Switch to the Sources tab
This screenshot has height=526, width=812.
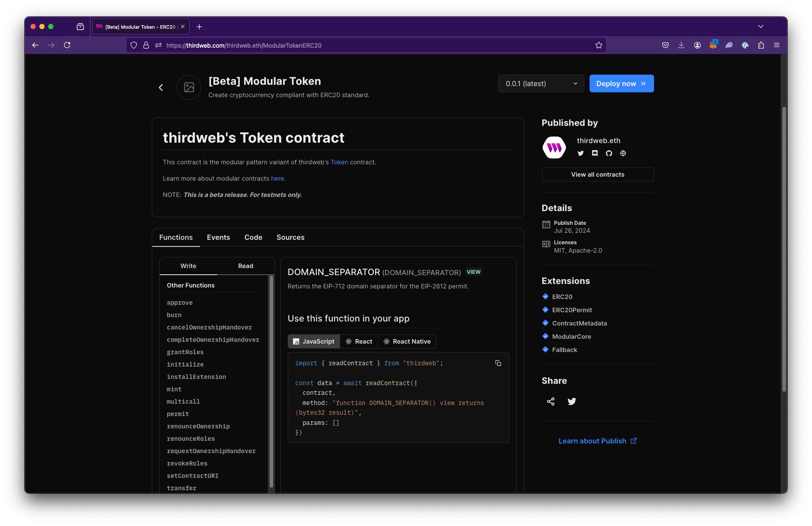pyautogui.click(x=290, y=237)
